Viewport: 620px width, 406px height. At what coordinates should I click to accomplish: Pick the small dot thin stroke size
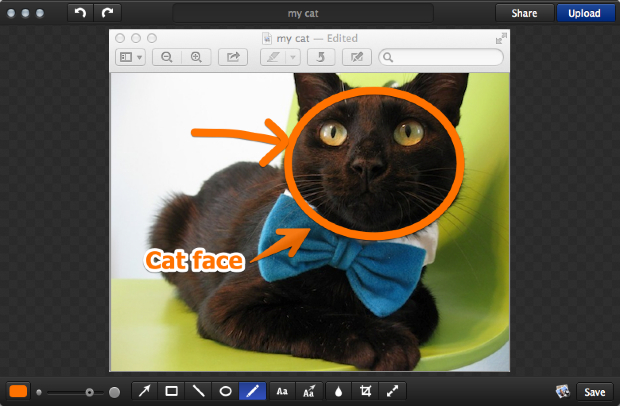pyautogui.click(x=39, y=393)
